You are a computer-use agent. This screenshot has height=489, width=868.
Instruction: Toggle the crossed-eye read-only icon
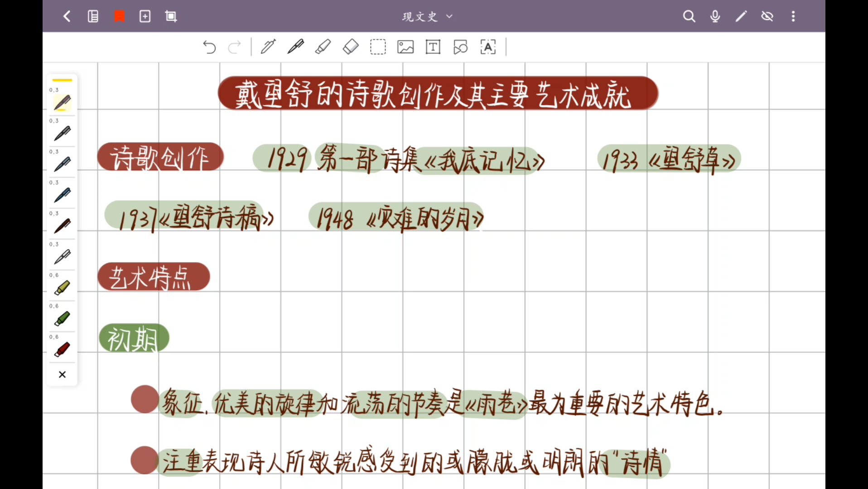(767, 17)
